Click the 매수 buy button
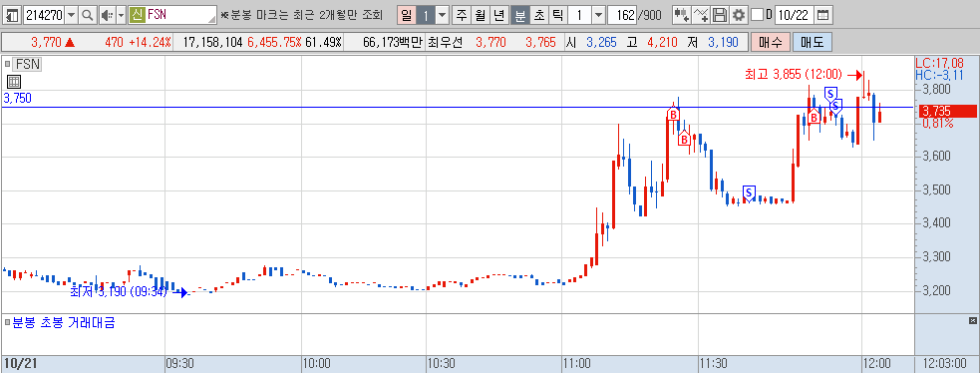Viewport: 980px width, 373px height. 770,43
